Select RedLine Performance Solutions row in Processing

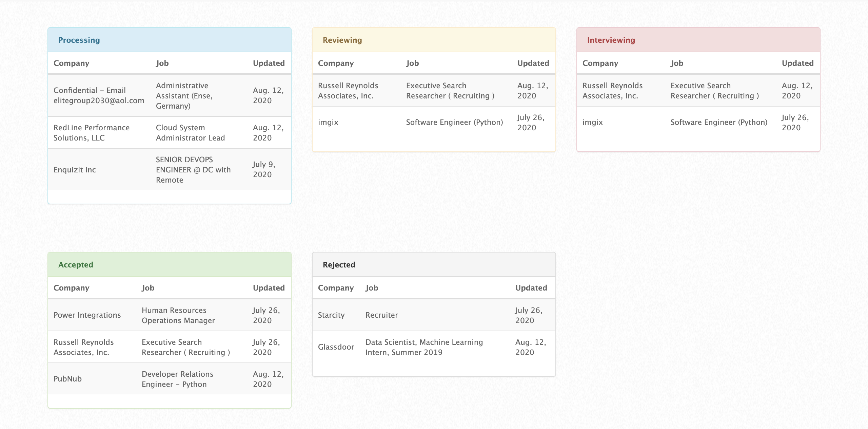[92, 133]
